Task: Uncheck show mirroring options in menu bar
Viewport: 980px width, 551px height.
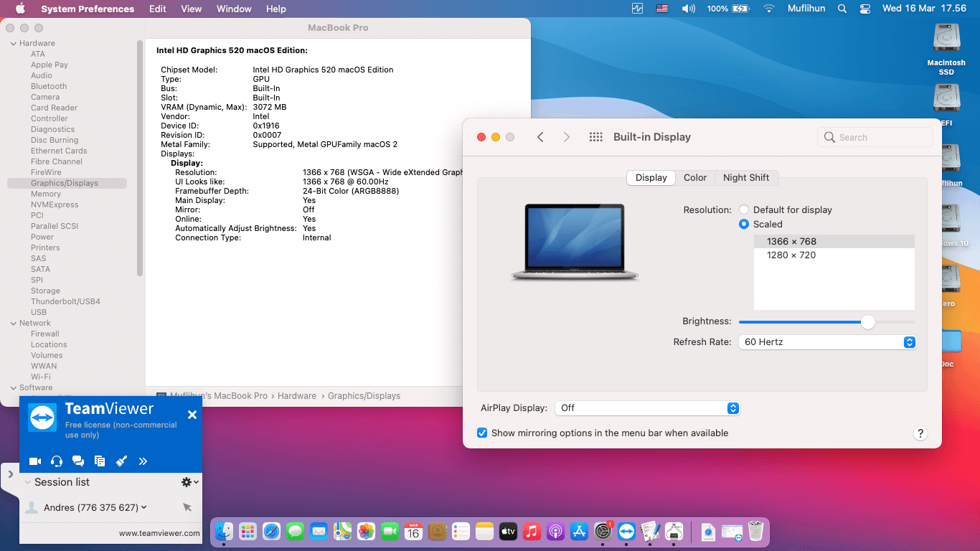Action: click(x=481, y=433)
